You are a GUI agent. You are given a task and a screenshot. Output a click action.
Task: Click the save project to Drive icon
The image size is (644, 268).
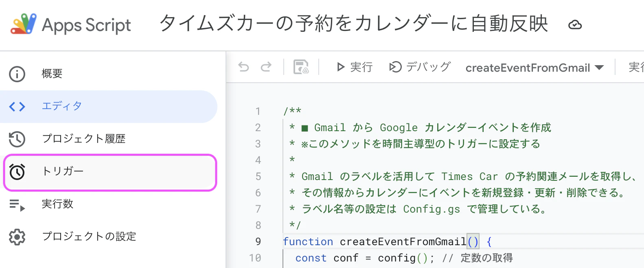tap(301, 67)
